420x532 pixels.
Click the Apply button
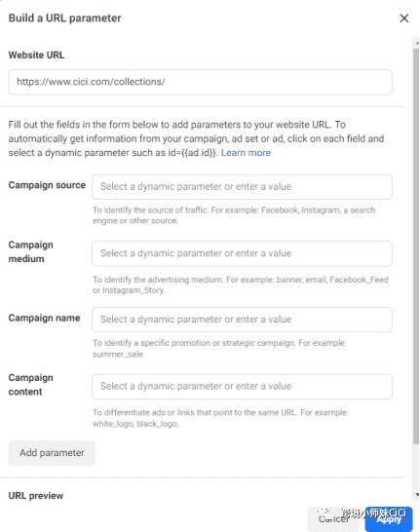(x=389, y=519)
